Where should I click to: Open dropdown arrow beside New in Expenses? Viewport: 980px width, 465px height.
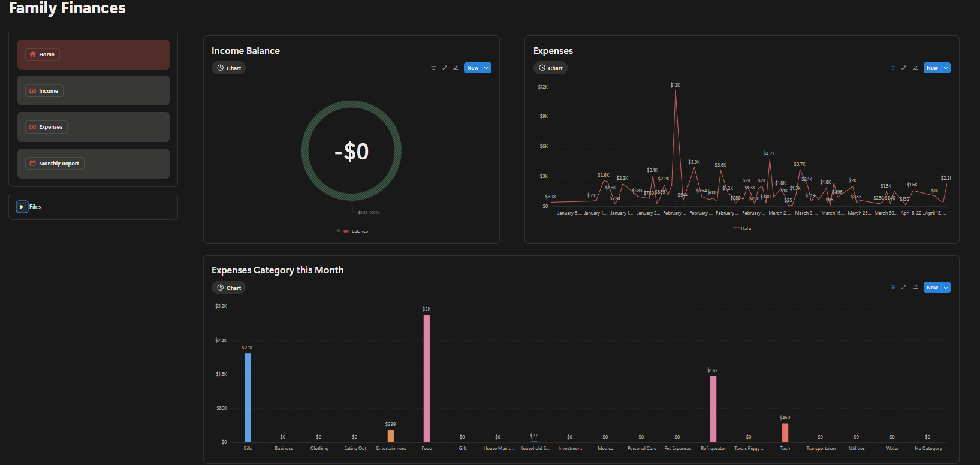click(x=946, y=68)
